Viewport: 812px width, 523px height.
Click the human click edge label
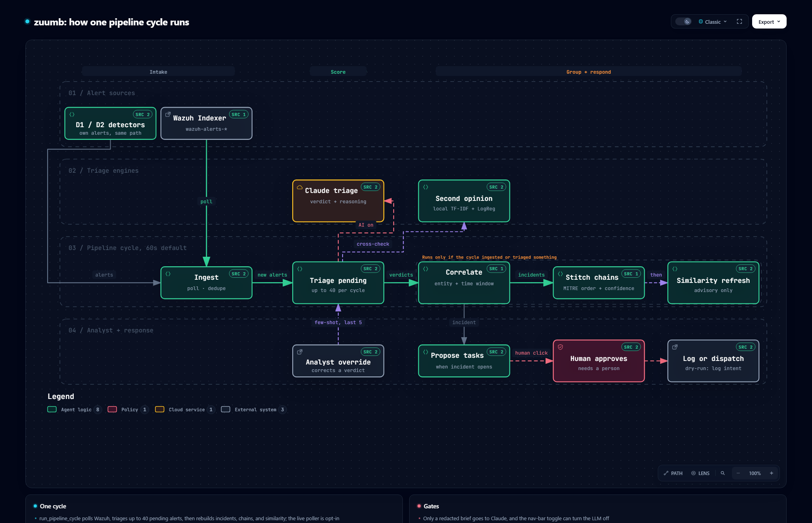pyautogui.click(x=531, y=353)
